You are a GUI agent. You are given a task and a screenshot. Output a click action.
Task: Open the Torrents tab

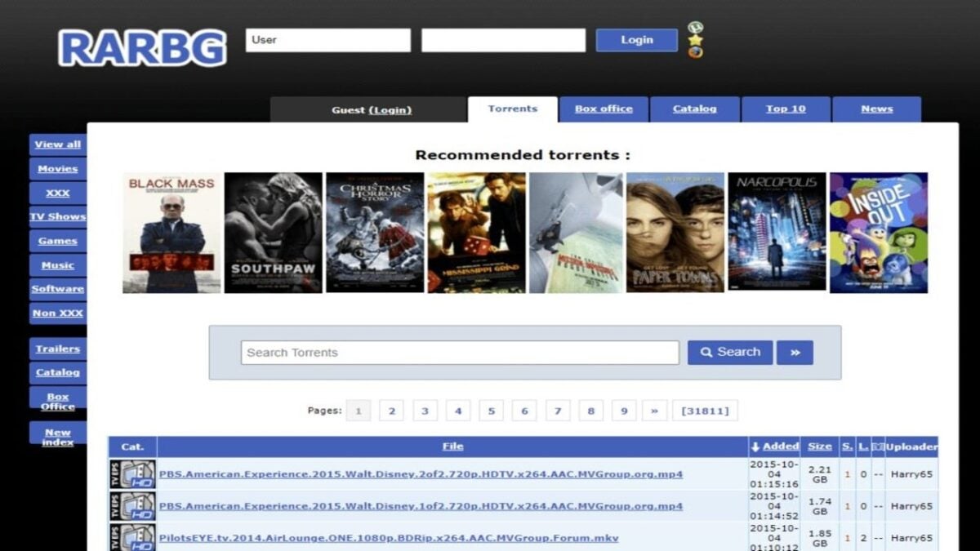pyautogui.click(x=513, y=109)
